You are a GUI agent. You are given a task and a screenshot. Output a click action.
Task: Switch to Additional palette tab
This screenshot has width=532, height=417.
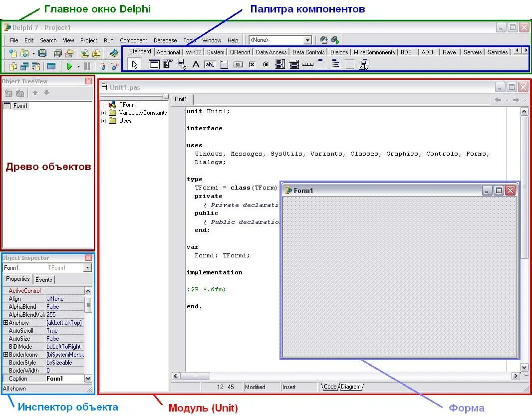[168, 52]
